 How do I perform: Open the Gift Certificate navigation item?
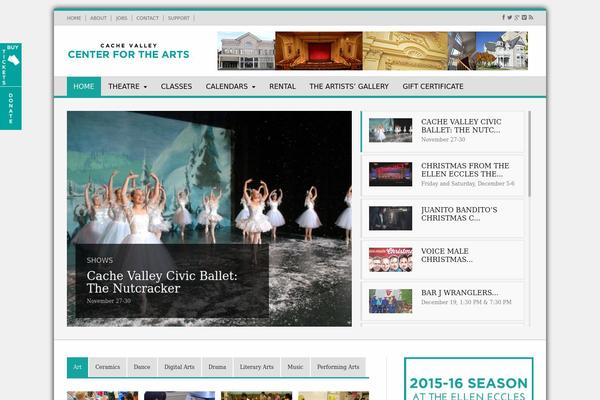[x=433, y=87]
